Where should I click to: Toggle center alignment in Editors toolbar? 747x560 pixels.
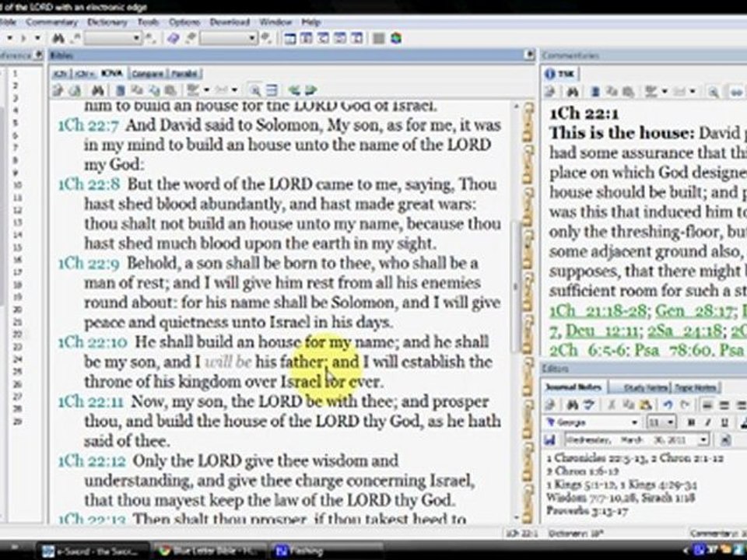pyautogui.click(x=724, y=405)
